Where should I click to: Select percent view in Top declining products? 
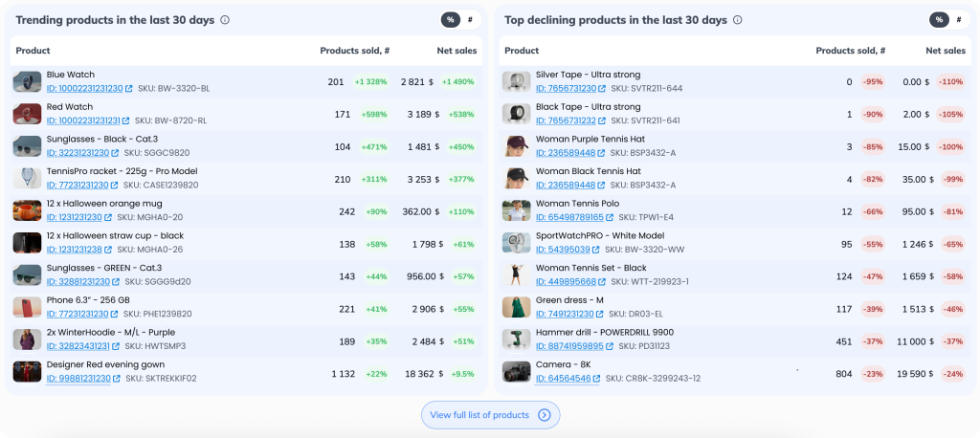click(938, 20)
